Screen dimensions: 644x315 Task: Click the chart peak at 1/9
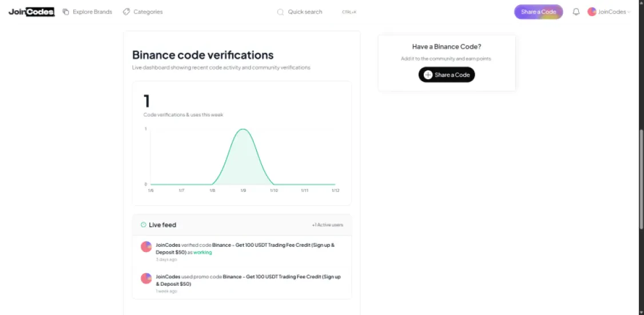click(x=243, y=129)
